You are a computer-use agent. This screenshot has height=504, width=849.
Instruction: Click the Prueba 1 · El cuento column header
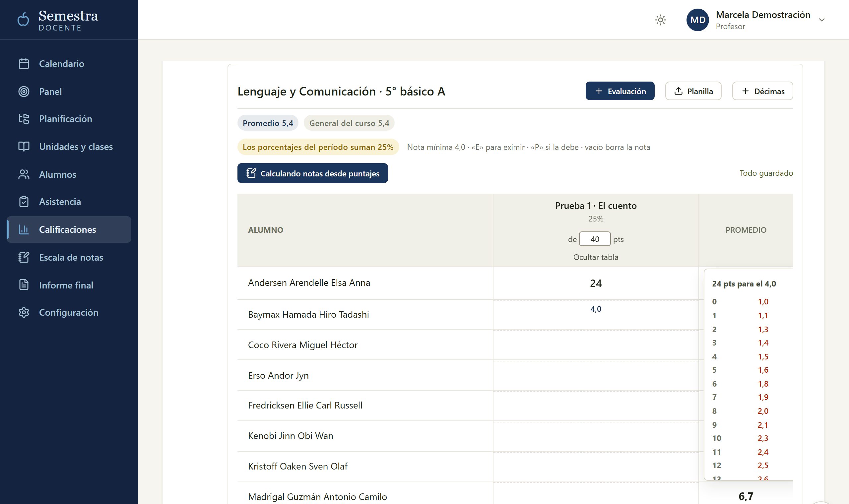point(596,206)
